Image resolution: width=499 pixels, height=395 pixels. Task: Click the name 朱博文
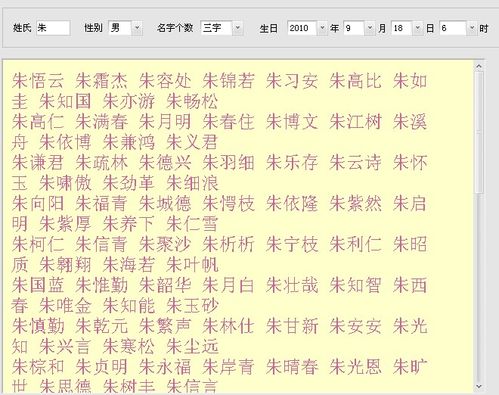pyautogui.click(x=292, y=122)
